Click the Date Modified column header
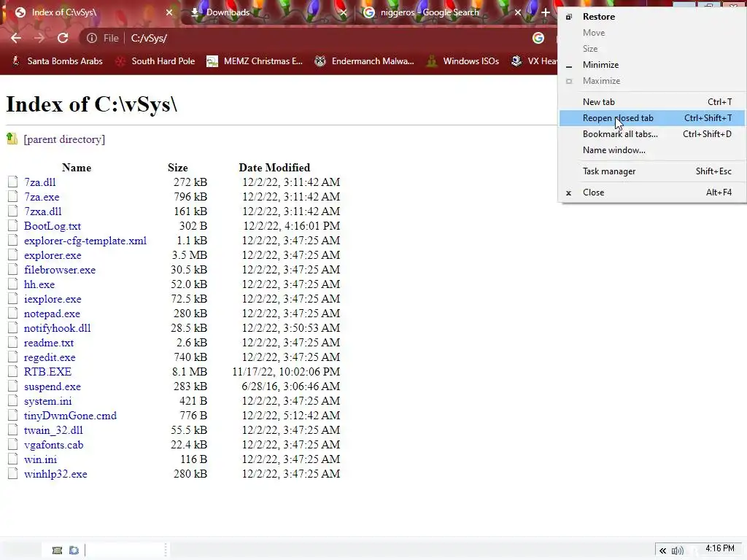747x560 pixels. [x=274, y=168]
